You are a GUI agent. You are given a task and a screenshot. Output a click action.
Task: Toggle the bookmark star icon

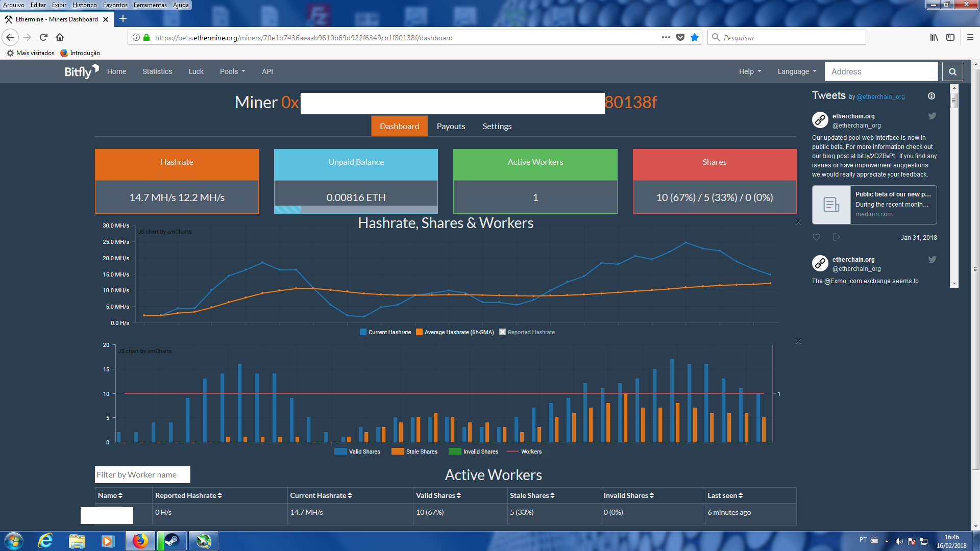(694, 37)
